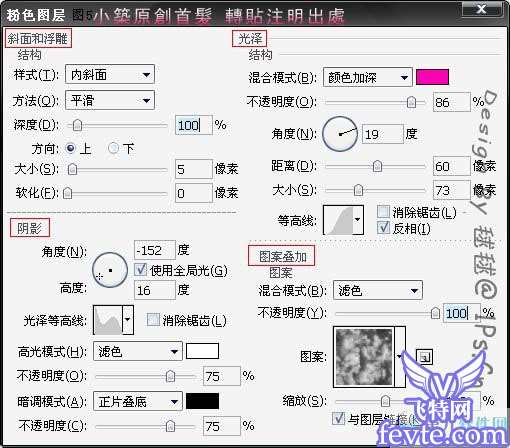Click the black shadow color swatch
The height and width of the screenshot is (448, 510).
click(x=202, y=401)
